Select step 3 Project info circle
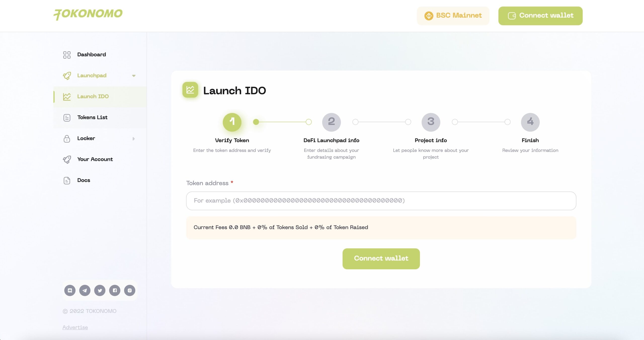The width and height of the screenshot is (644, 340). pyautogui.click(x=431, y=122)
